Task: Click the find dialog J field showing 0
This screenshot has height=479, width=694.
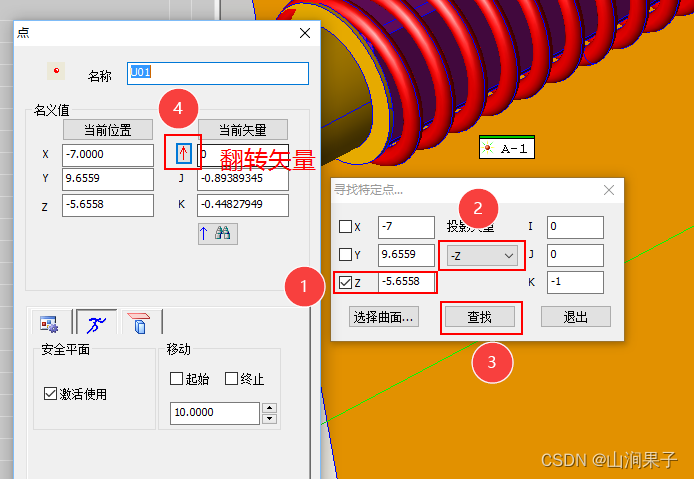Action: pos(575,255)
